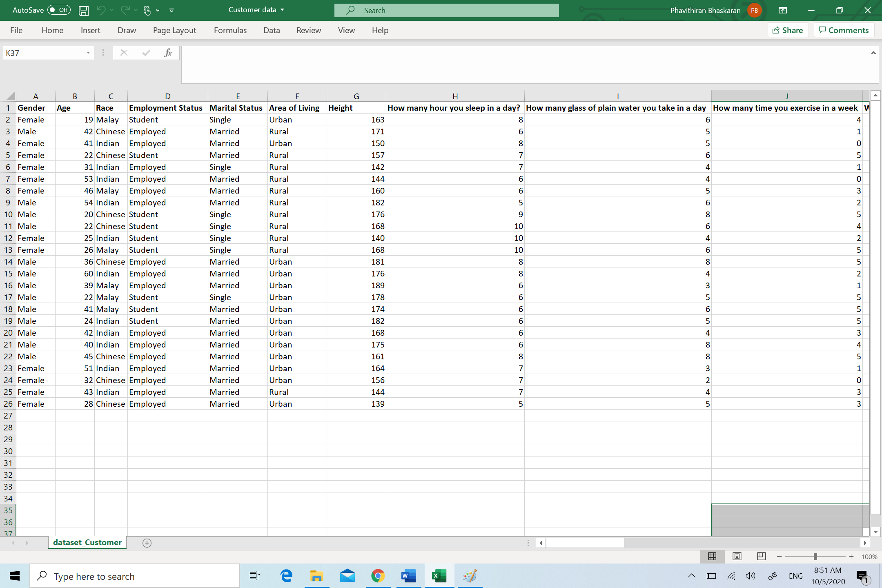Open the Name Box dropdown arrow
This screenshot has width=882, height=588.
click(88, 52)
